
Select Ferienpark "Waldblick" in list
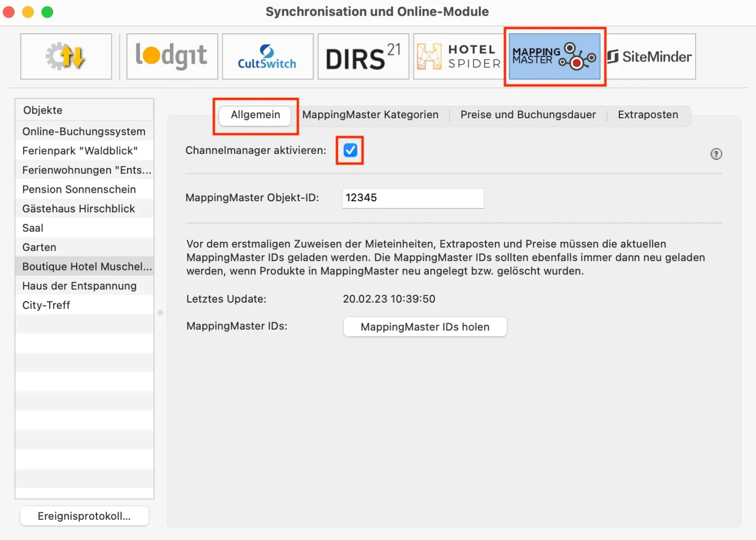point(85,151)
